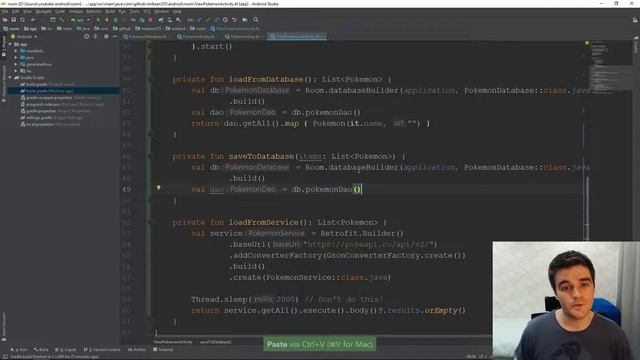The image size is (640, 360).
Task: Click the Project vertical side tab
Action: (x=4, y=46)
